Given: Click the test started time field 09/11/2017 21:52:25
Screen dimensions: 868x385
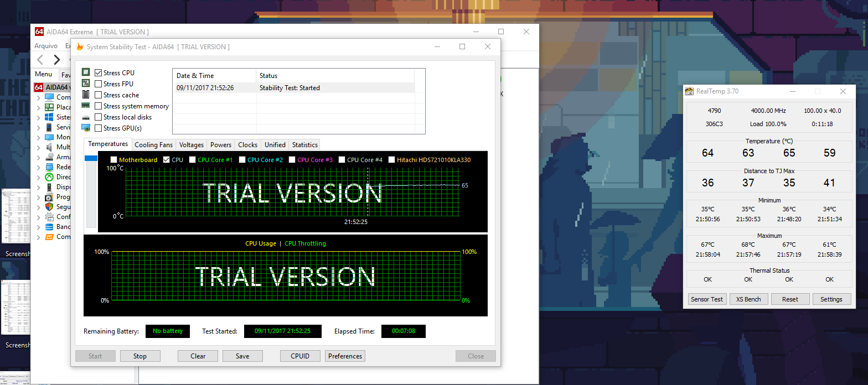Looking at the screenshot, I should (x=282, y=331).
